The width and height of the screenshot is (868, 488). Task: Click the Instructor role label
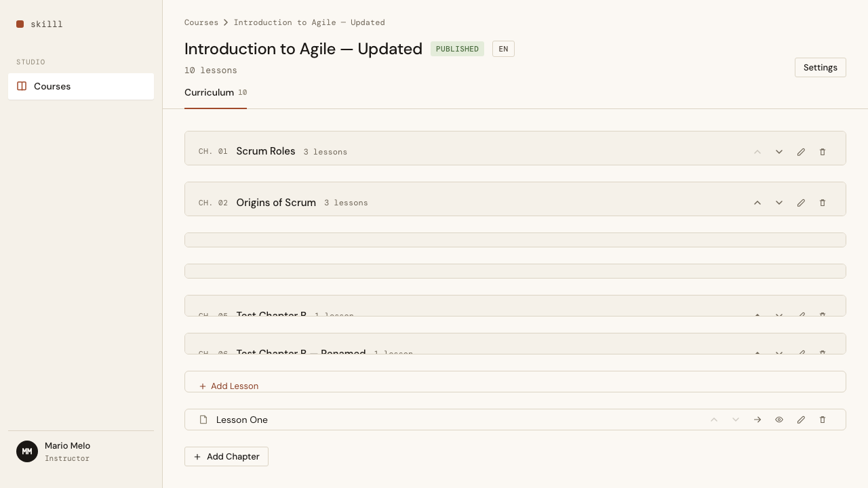coord(67,458)
